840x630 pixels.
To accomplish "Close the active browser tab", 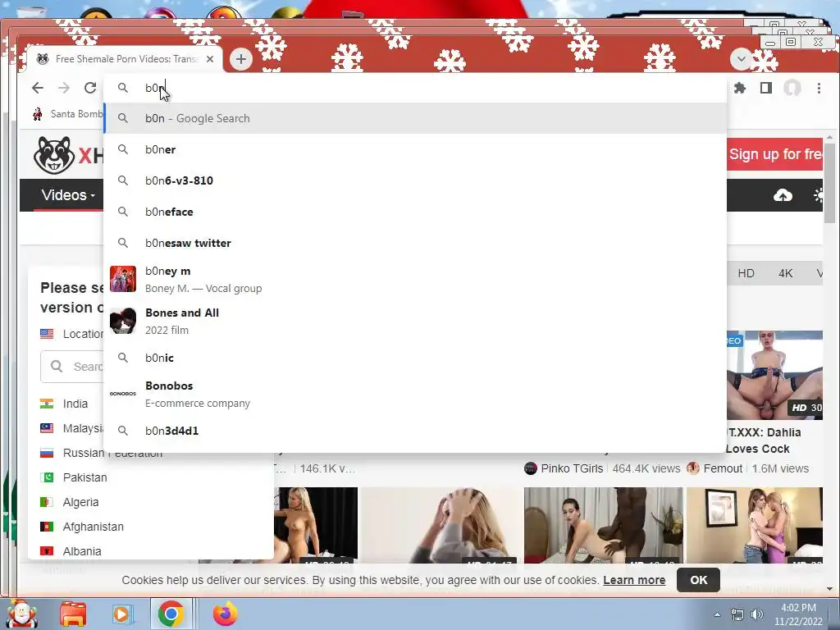I will pos(210,59).
